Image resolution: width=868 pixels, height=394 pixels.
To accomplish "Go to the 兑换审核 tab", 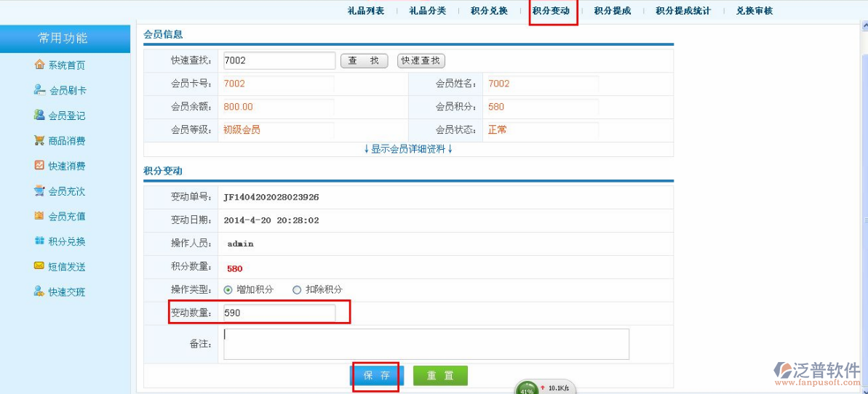I will point(754,11).
